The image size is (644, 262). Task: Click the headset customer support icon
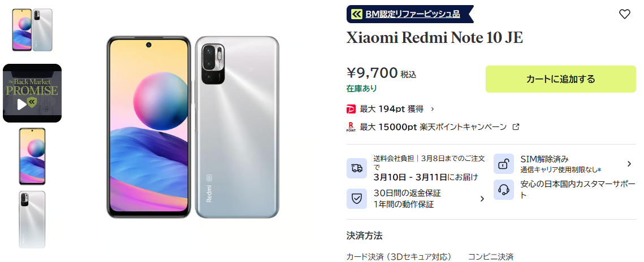point(504,190)
